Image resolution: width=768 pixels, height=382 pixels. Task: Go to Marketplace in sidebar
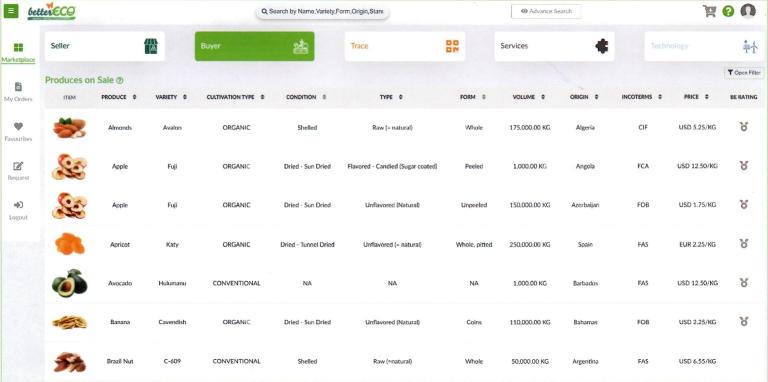click(18, 53)
